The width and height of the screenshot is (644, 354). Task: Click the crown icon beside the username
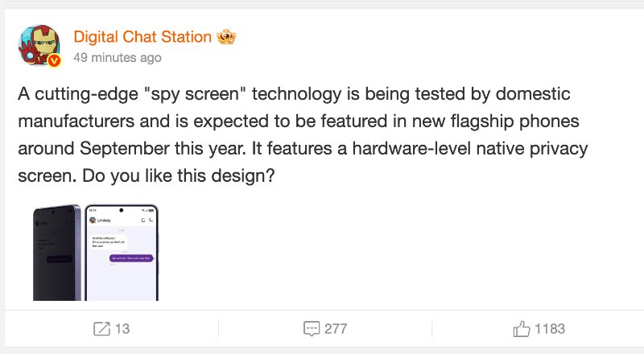point(226,38)
